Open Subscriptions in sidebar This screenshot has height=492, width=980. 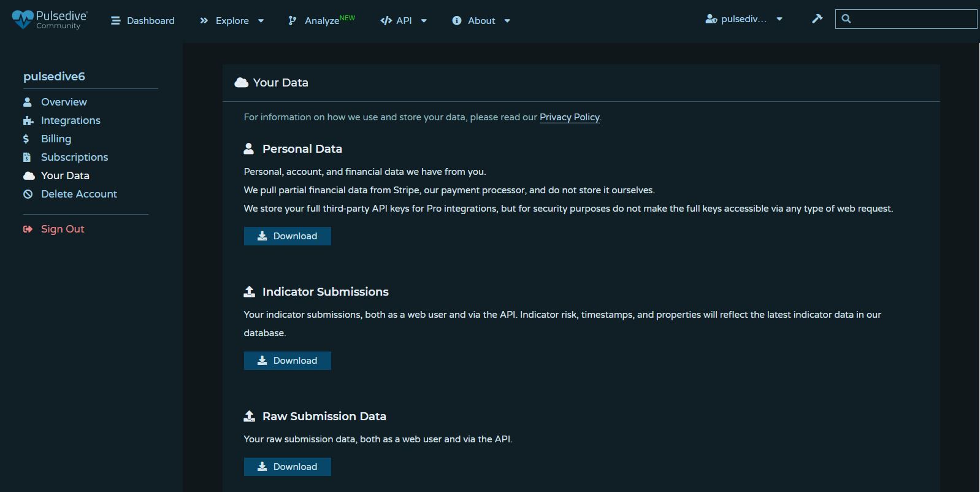[74, 157]
